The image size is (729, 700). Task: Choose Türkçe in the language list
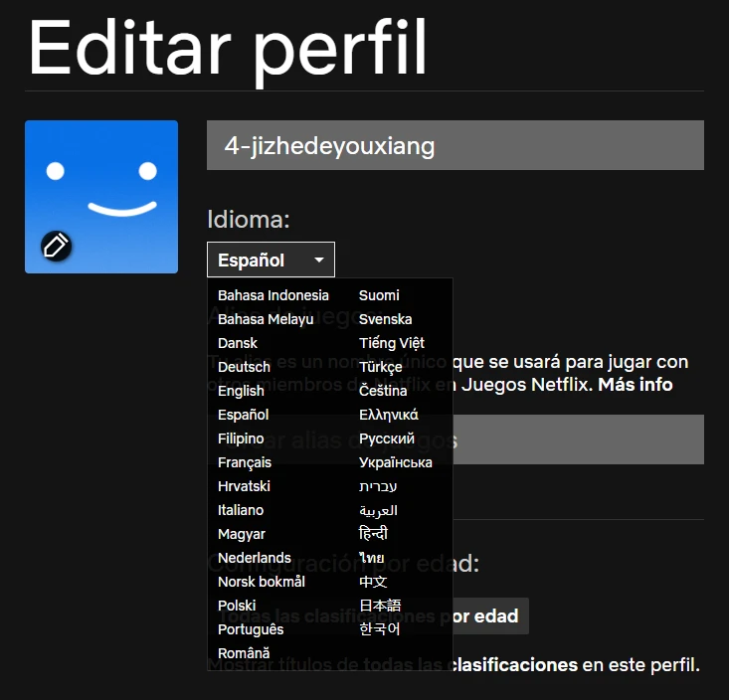[x=380, y=367]
